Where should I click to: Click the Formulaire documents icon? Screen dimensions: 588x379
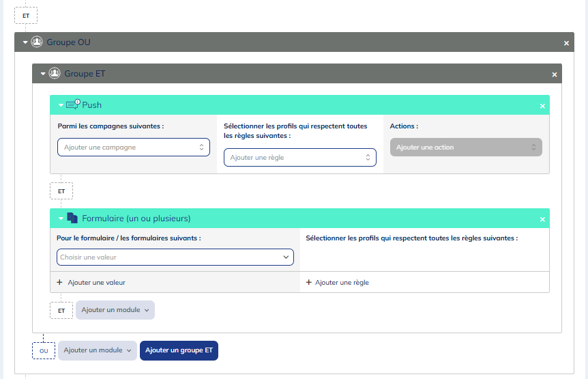tap(72, 219)
